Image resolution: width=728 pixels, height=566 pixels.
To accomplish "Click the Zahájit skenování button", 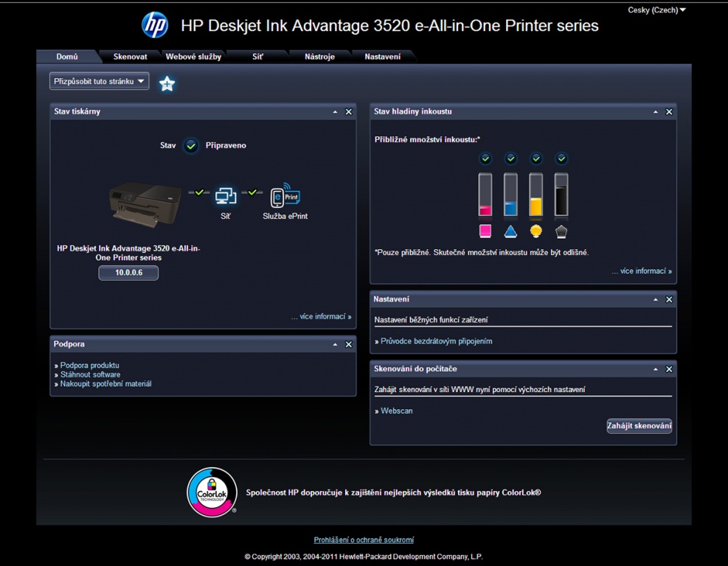I will [x=639, y=426].
